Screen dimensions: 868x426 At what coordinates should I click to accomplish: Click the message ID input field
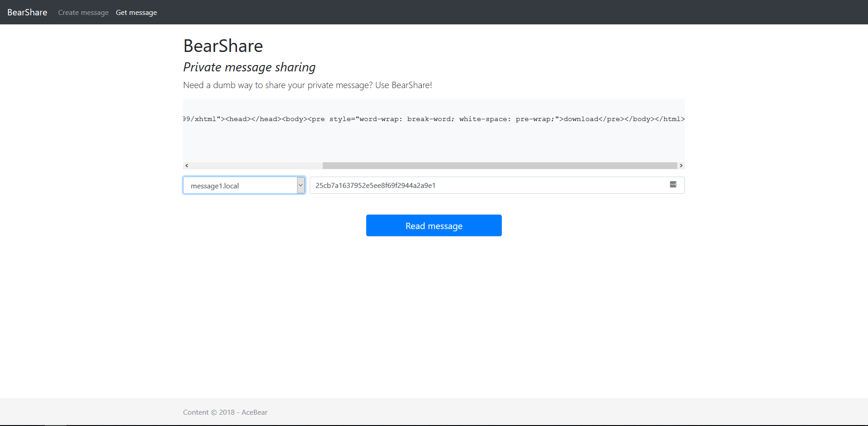[497, 185]
